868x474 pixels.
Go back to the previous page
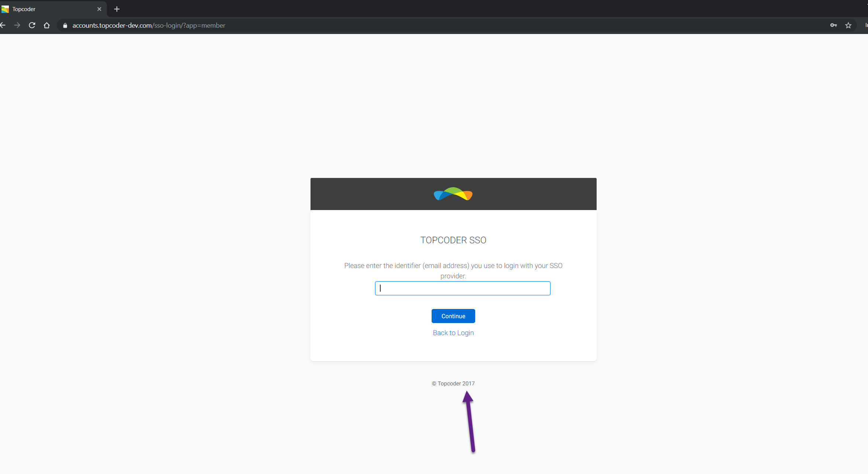(x=3, y=25)
